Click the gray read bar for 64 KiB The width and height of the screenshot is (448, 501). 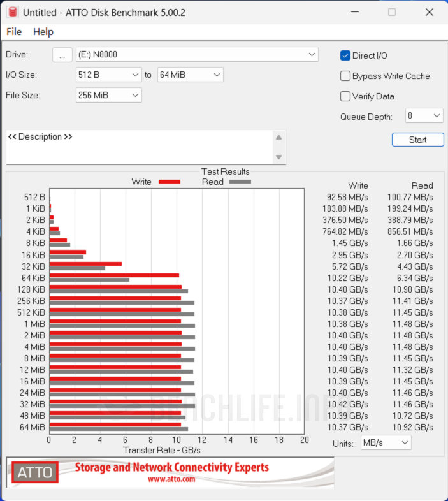[89, 280]
